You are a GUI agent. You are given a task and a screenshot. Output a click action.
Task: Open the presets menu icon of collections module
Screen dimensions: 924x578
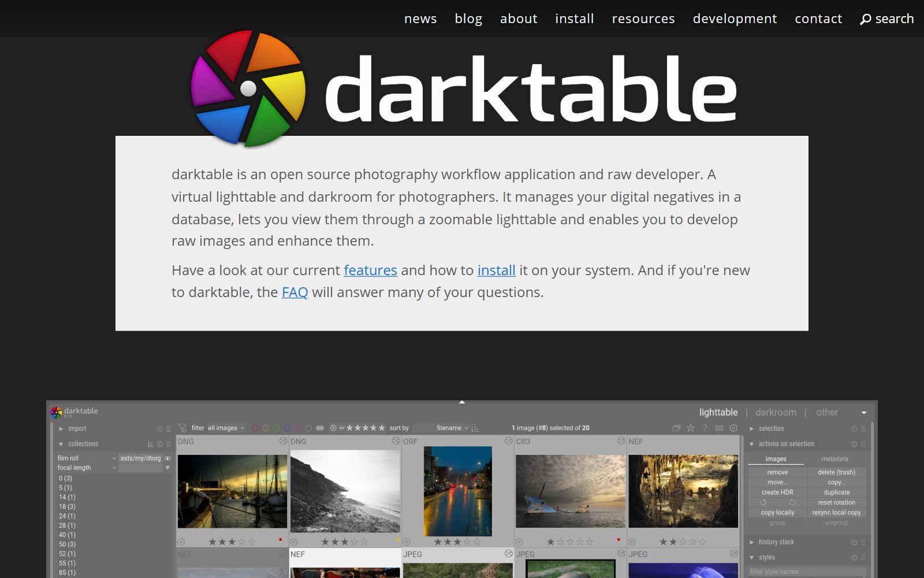point(169,444)
